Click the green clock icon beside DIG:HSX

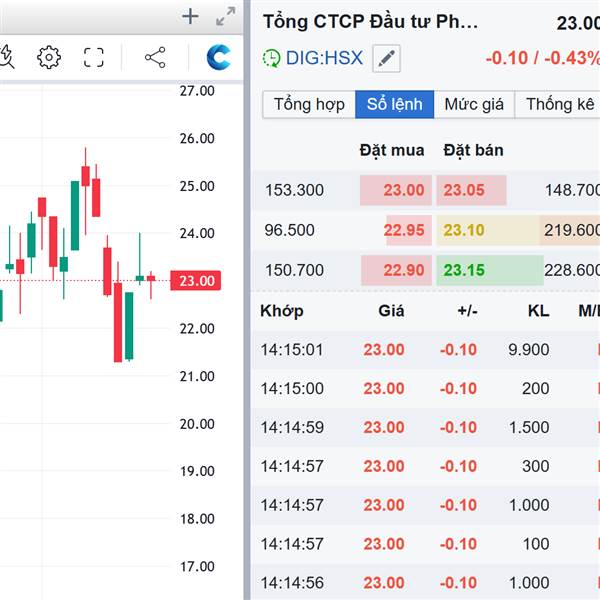[271, 59]
